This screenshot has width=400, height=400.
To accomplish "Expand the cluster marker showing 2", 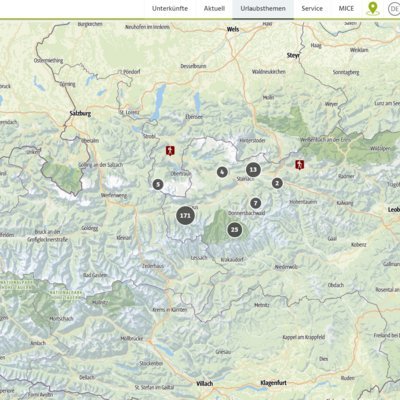I will [277, 183].
